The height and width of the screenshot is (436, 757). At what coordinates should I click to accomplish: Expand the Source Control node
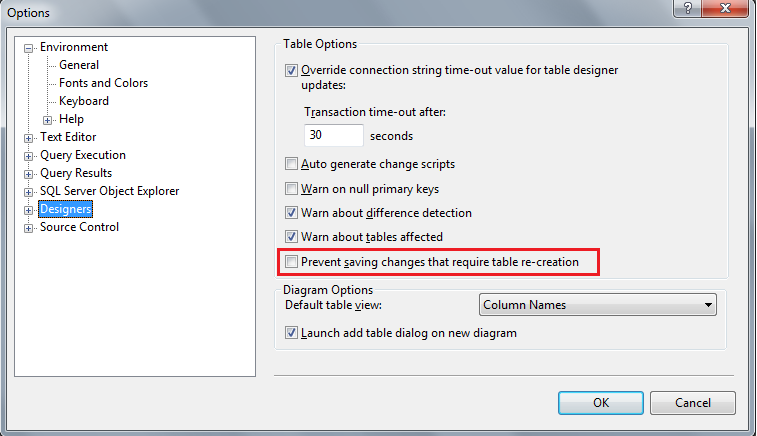[x=28, y=228]
